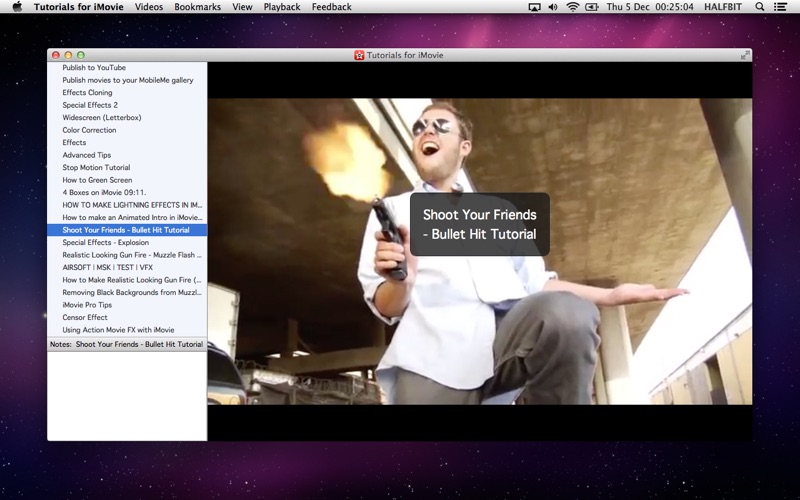Click the app icon in the window title

359,55
